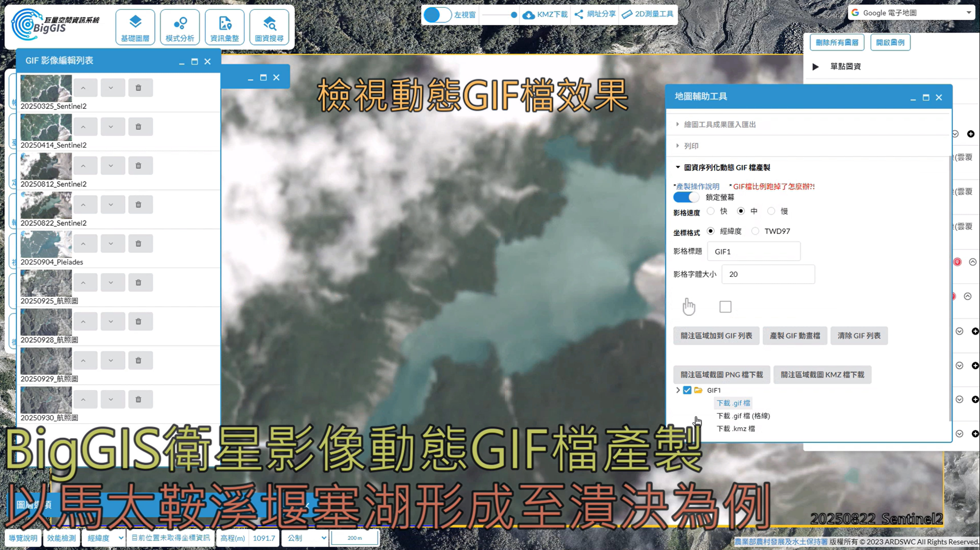Choose TWD97 coordinate format

pos(755,231)
